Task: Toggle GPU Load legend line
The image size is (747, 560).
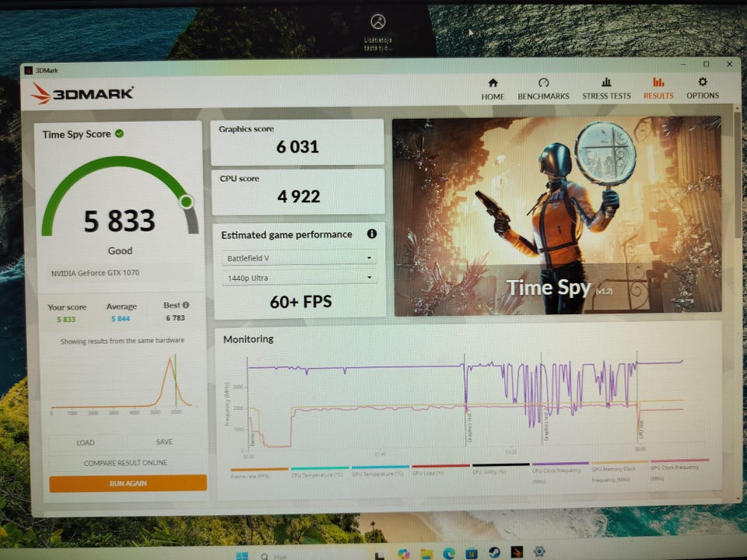Action: pos(440,470)
